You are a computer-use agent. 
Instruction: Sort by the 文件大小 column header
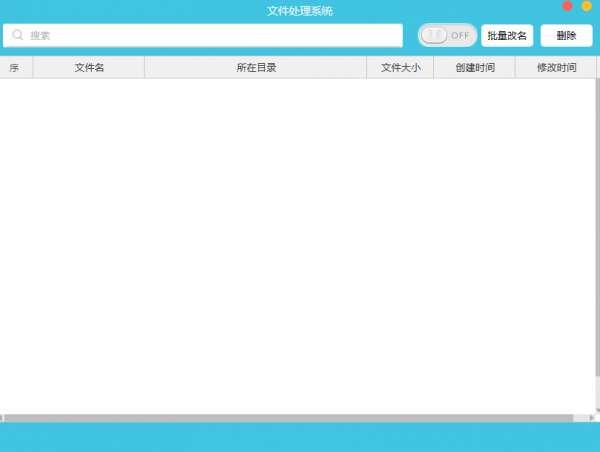[x=400, y=68]
